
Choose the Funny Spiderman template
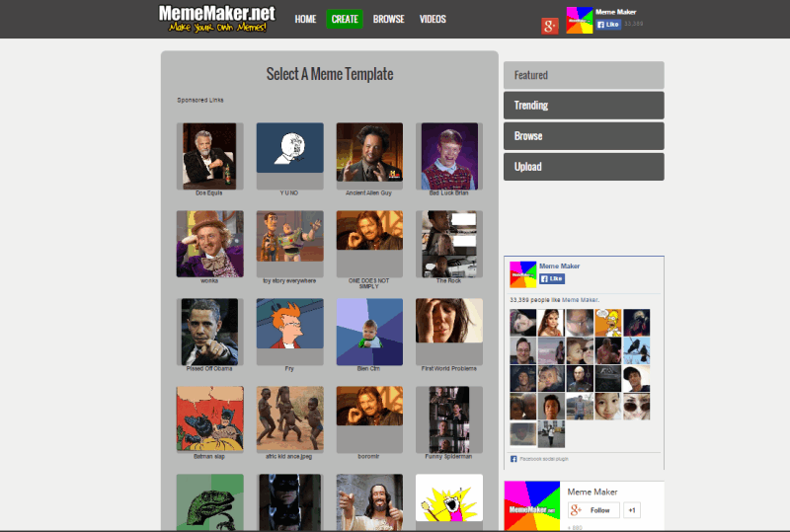(449, 419)
